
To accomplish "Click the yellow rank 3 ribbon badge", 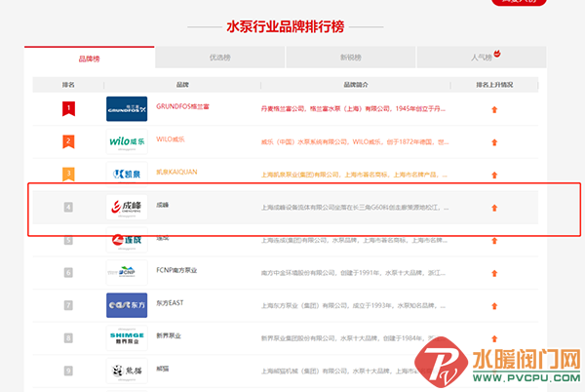I will pyautogui.click(x=68, y=175).
